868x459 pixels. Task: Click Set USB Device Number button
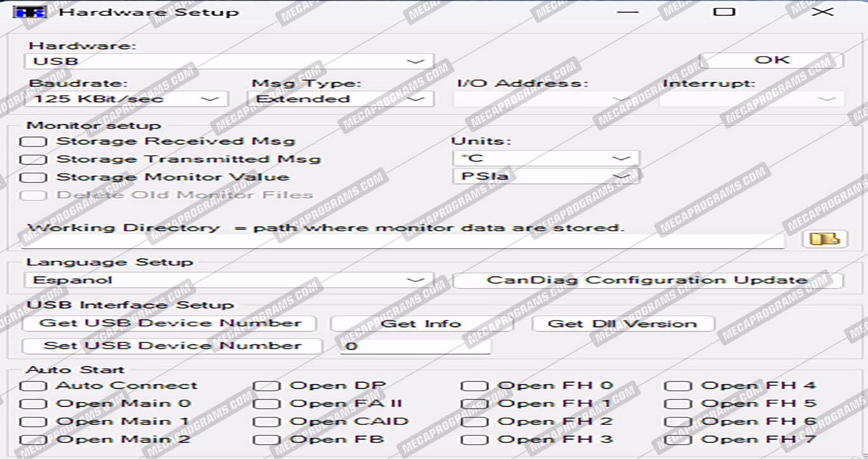click(172, 346)
